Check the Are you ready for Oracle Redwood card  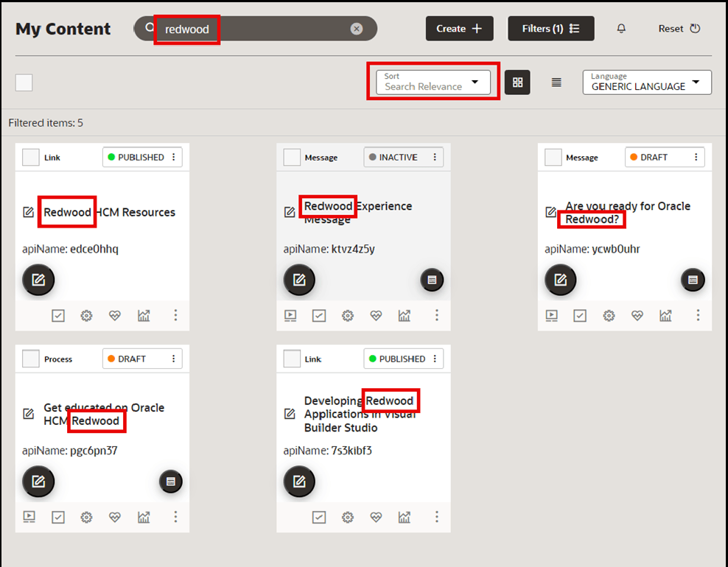click(553, 158)
